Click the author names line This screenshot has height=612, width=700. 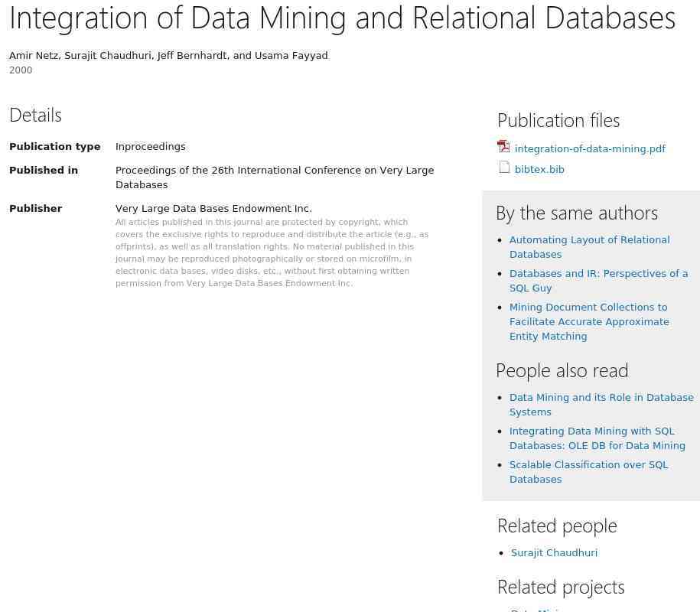pyautogui.click(x=169, y=55)
